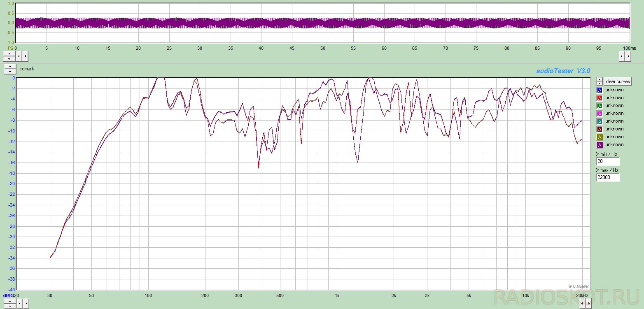Shift waveform time axis left at start
Screen dimensions: 644x309
pyautogui.click(x=20, y=56)
